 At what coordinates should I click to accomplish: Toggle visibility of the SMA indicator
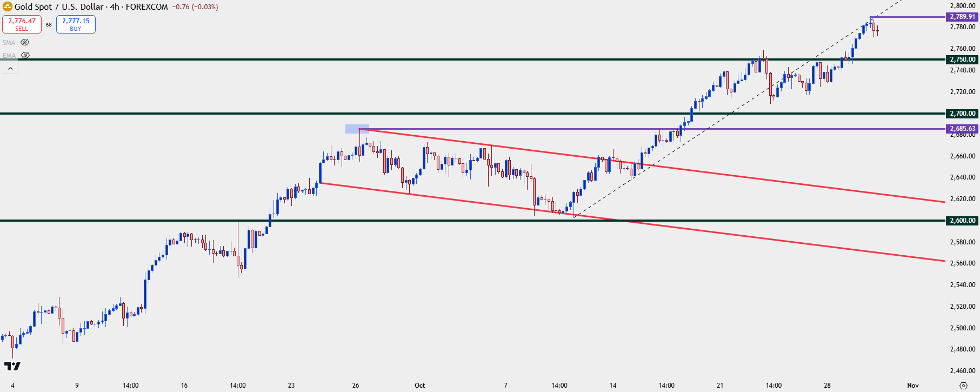[x=25, y=42]
